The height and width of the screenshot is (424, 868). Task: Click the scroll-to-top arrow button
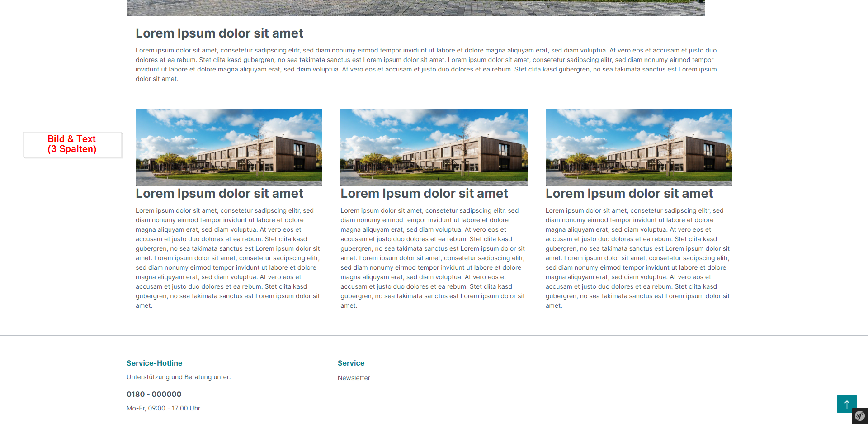click(846, 404)
